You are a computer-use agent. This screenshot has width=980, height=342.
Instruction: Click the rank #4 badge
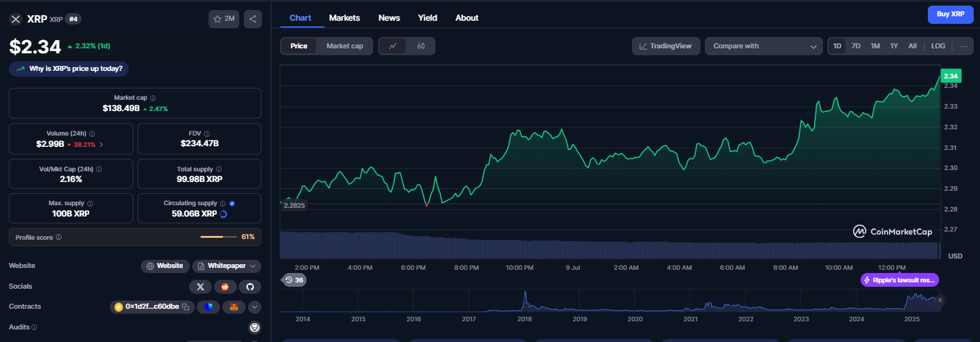tap(73, 19)
